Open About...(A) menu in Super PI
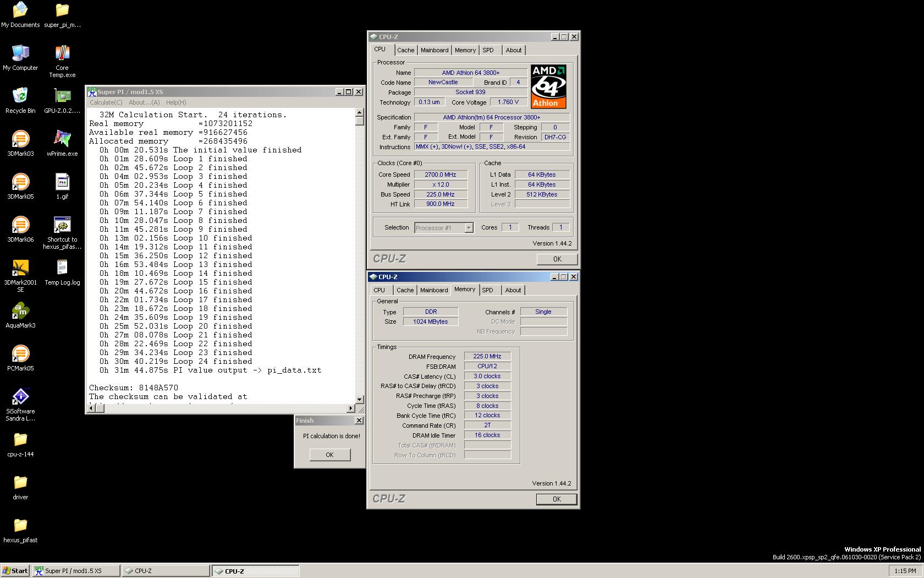The width and height of the screenshot is (924, 578). (x=144, y=102)
